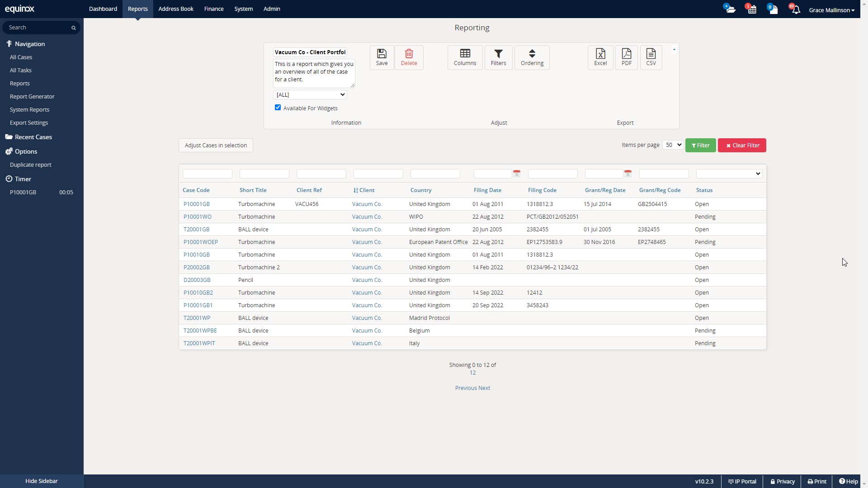Open the [ALL] report dropdown
The height and width of the screenshot is (488, 868).
pyautogui.click(x=310, y=94)
